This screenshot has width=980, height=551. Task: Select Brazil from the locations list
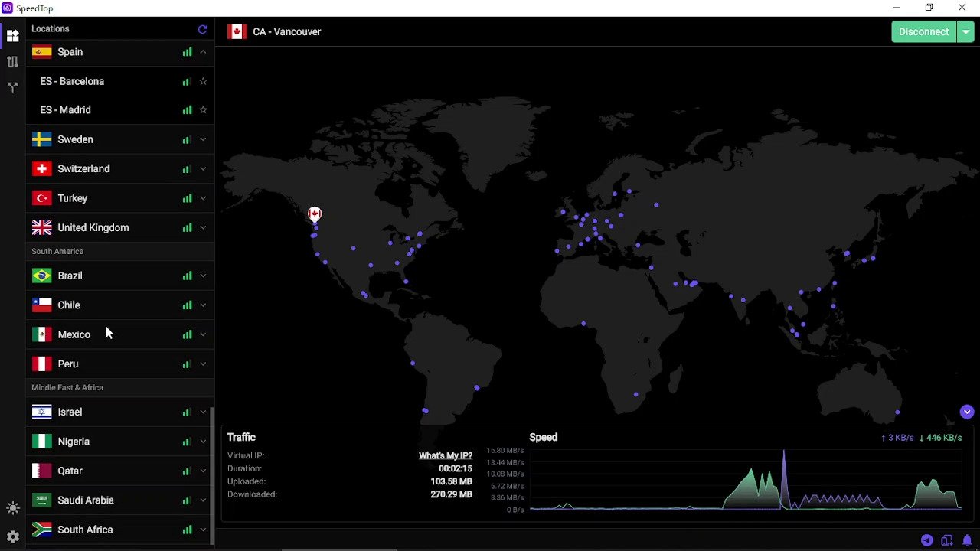(x=70, y=275)
